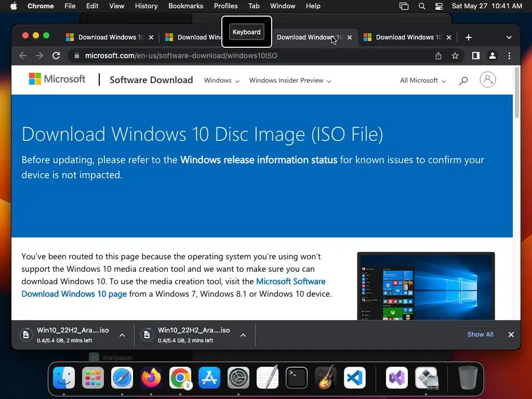Open Trash from the Dock
Viewport: 532px width, 399px height.
click(x=468, y=378)
